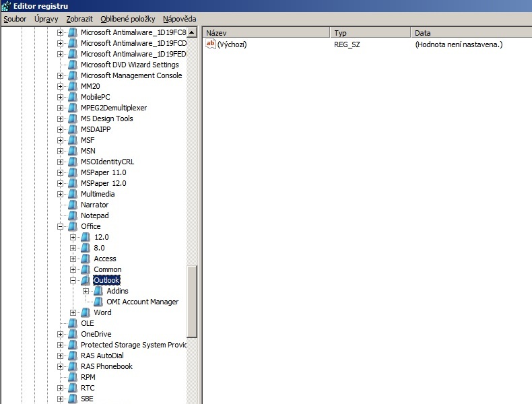Expand the Word key

click(x=73, y=312)
